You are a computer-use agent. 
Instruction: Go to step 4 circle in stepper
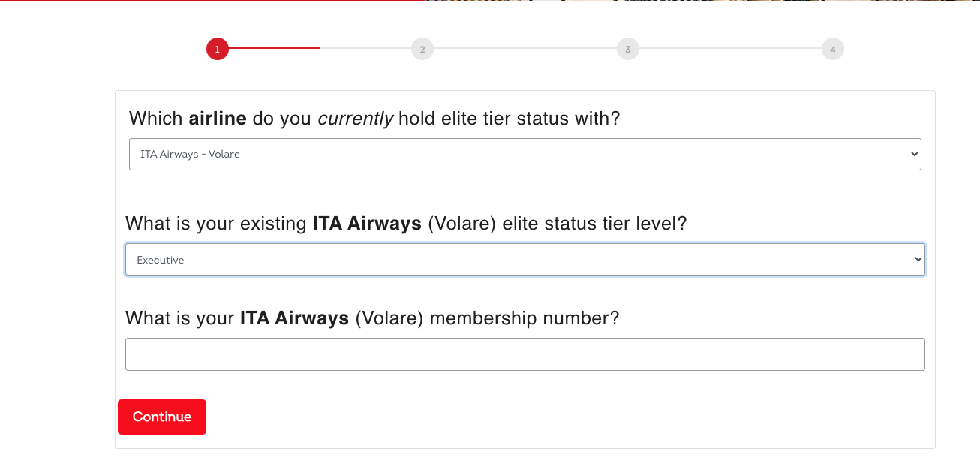(833, 50)
